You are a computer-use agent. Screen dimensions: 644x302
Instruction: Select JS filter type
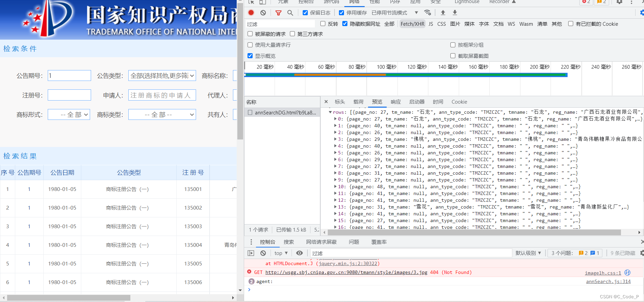[x=431, y=24]
